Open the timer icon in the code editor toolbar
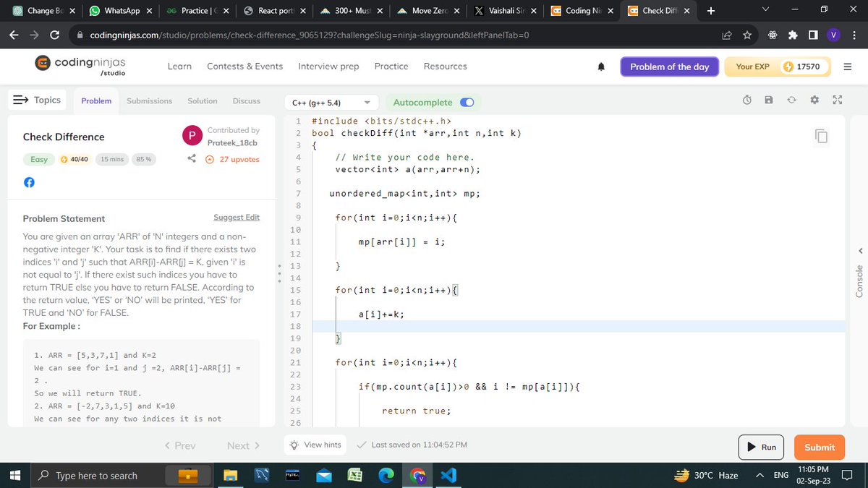 (x=746, y=100)
